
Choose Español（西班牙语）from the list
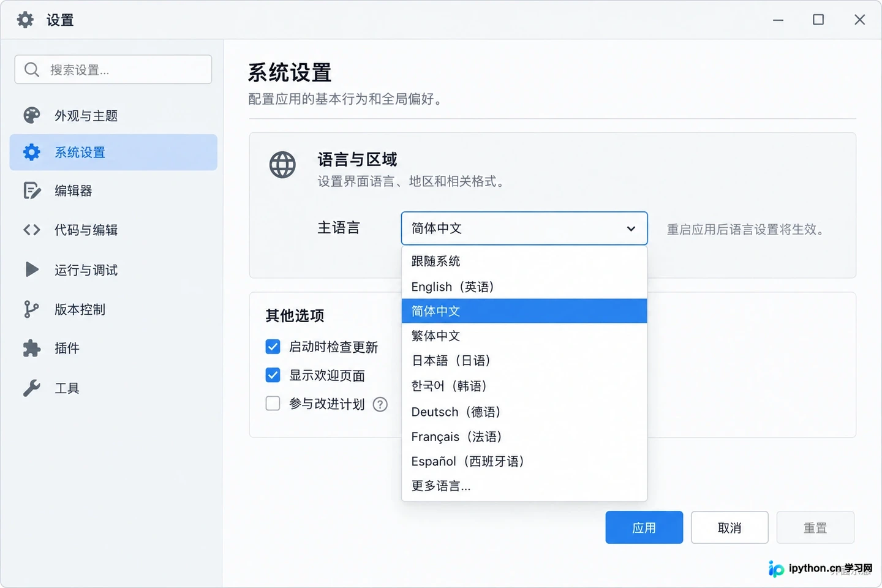[524, 461]
